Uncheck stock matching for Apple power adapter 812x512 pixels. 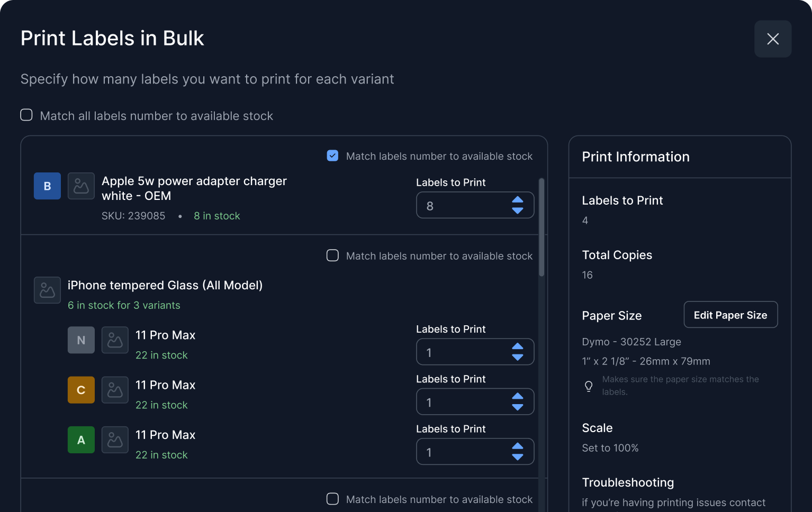332,156
